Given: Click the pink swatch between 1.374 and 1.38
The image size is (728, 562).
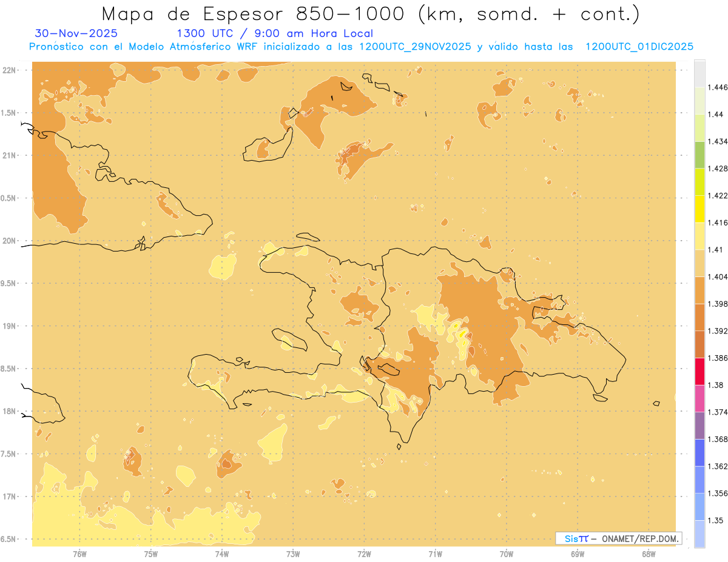Looking at the screenshot, I should pyautogui.click(x=699, y=398).
